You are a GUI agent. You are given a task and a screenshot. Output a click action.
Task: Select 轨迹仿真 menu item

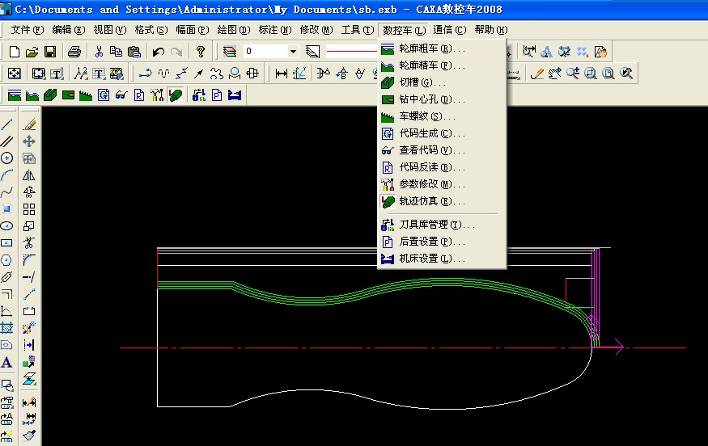(x=424, y=201)
